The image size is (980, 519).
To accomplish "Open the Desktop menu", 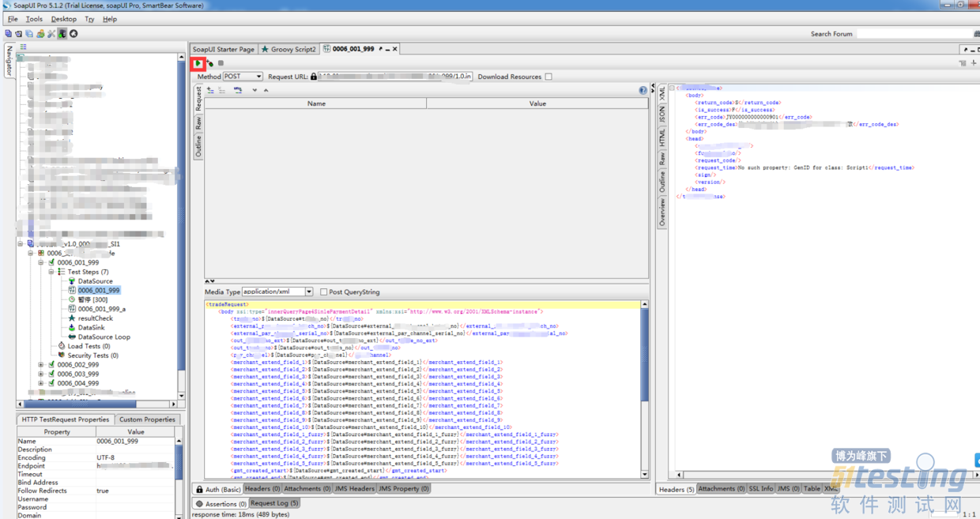I will click(x=64, y=19).
